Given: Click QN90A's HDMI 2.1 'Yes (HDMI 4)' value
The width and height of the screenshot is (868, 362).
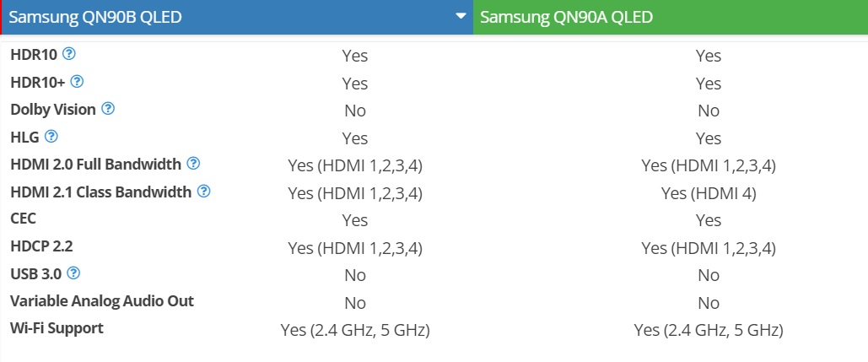Looking at the screenshot, I should 709,193.
